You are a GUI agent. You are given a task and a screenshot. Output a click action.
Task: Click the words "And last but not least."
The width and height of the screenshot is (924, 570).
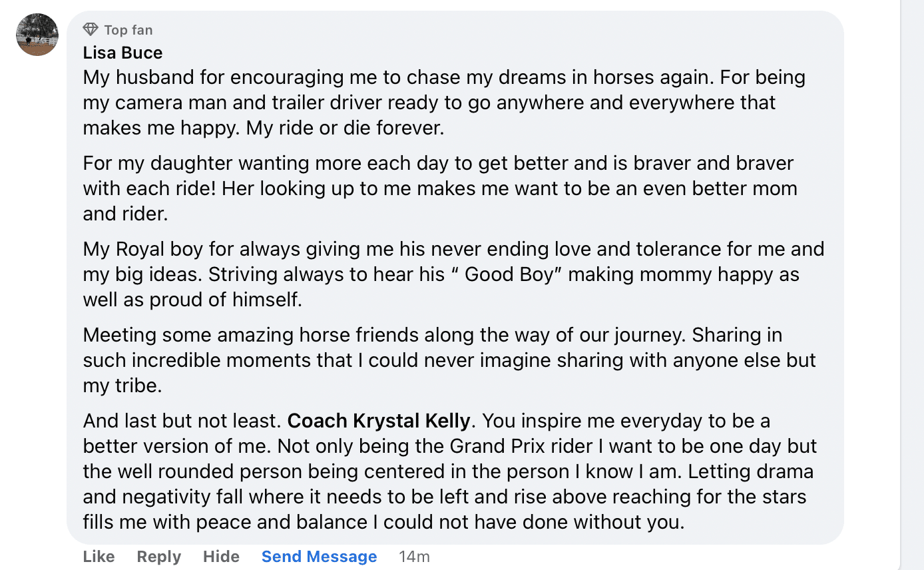[x=182, y=421]
